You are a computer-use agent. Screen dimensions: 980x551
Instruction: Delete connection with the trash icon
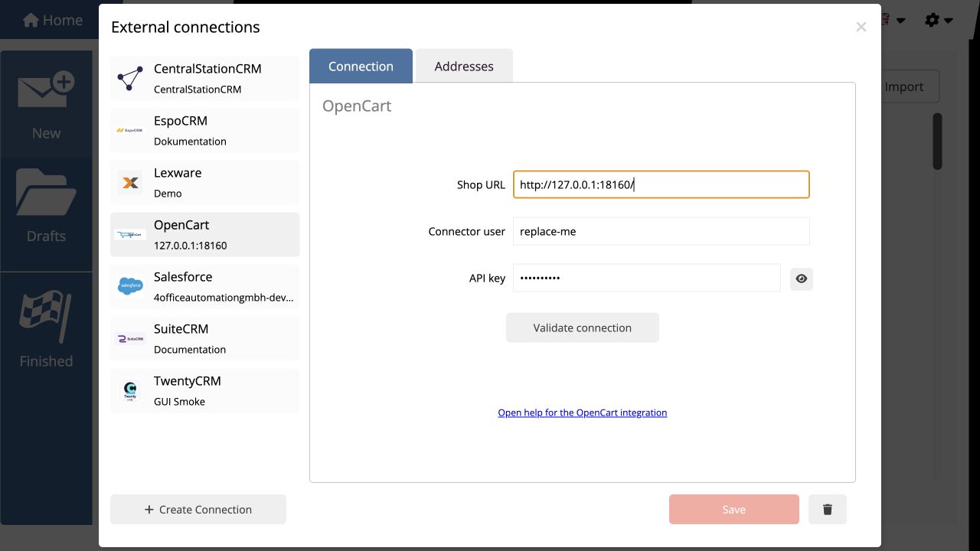(828, 510)
